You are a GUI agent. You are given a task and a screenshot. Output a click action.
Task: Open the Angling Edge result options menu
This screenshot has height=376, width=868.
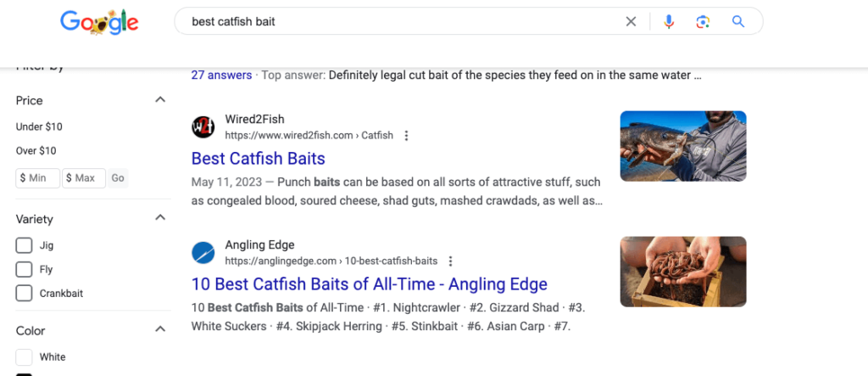pyautogui.click(x=451, y=261)
